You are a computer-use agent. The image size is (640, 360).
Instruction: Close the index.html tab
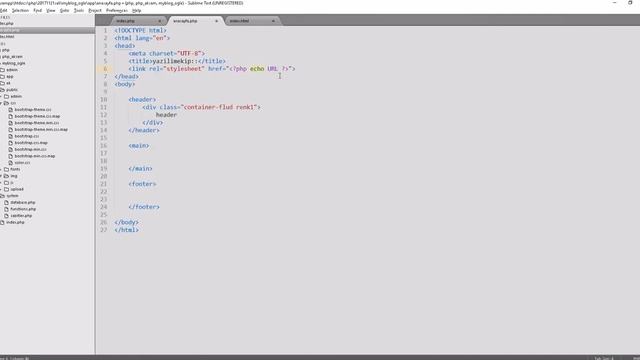[x=273, y=21]
